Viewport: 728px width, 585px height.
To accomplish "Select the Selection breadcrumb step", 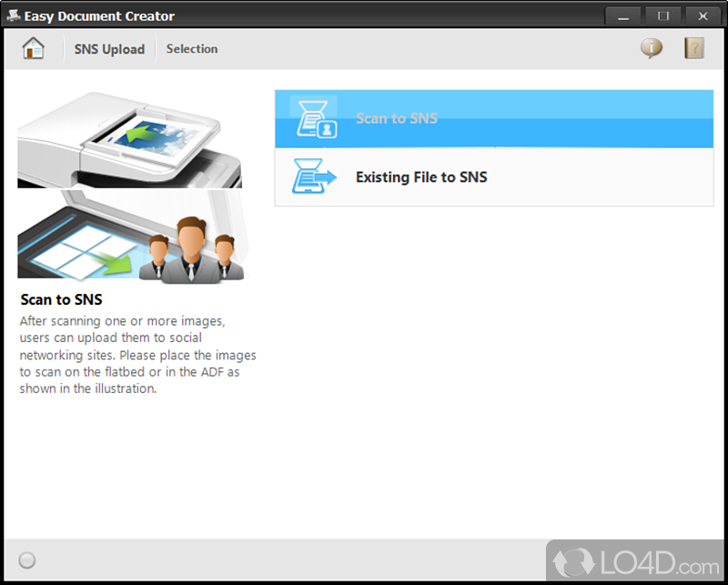I will pyautogui.click(x=192, y=49).
